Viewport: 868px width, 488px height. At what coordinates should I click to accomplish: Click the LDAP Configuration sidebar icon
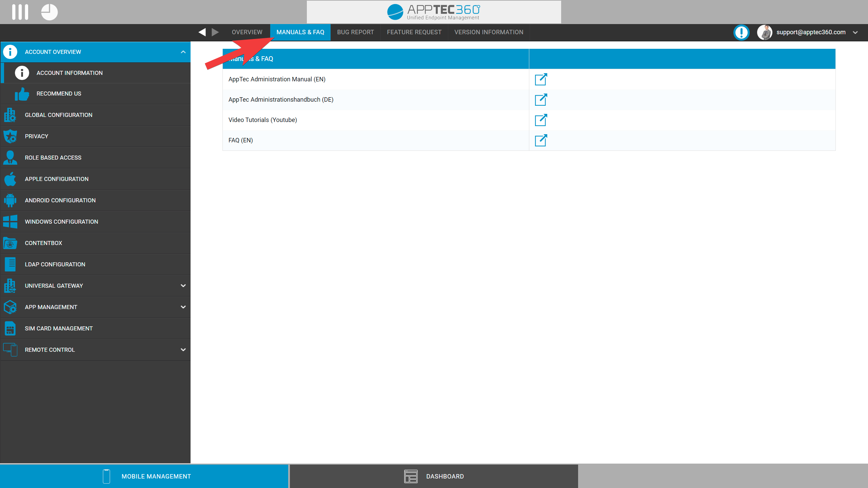tap(10, 265)
